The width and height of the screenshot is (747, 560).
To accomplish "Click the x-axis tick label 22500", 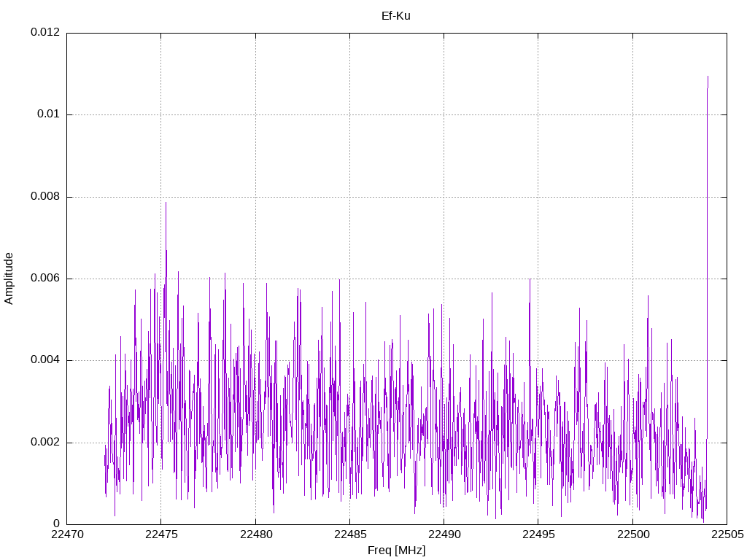I will coord(633,534).
